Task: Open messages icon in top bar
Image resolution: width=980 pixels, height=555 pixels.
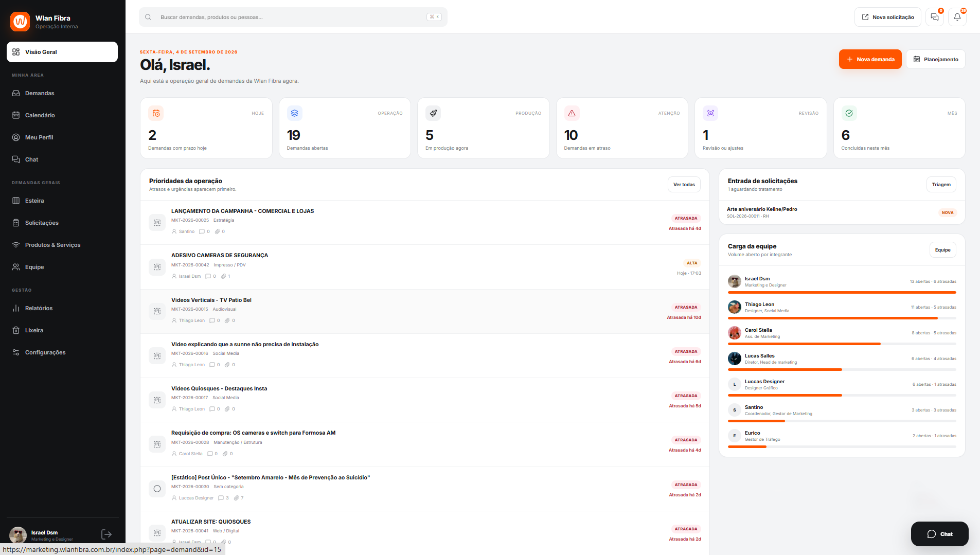Action: pos(934,17)
